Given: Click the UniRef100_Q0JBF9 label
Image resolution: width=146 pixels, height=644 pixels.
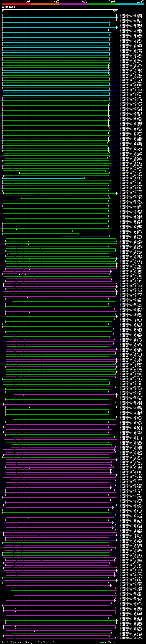Looking at the screenshot, I should point(131,223).
